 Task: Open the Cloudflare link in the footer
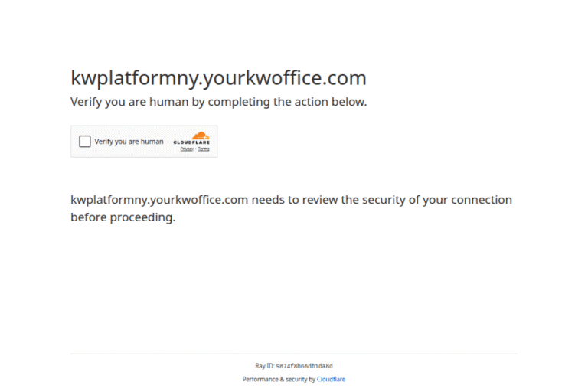pyautogui.click(x=331, y=379)
